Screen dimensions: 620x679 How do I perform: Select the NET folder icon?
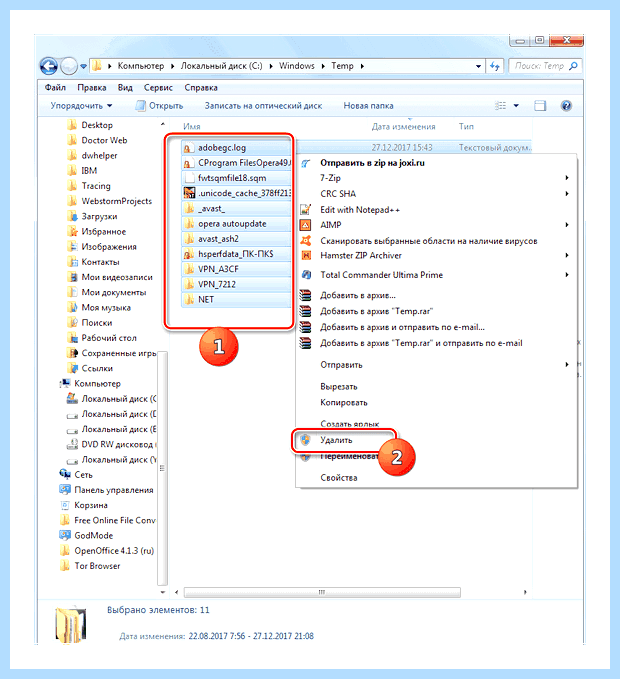pyautogui.click(x=188, y=300)
